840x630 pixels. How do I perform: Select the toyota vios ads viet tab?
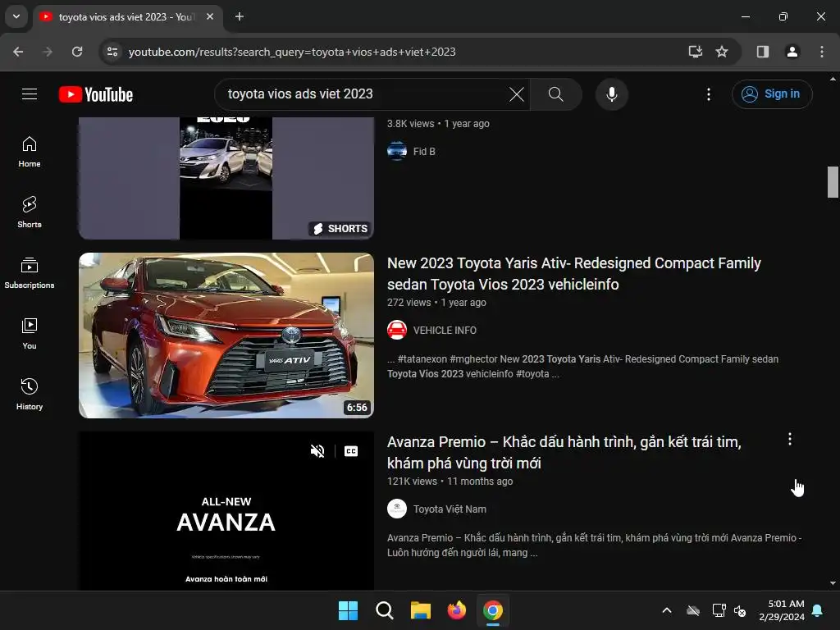pos(126,17)
